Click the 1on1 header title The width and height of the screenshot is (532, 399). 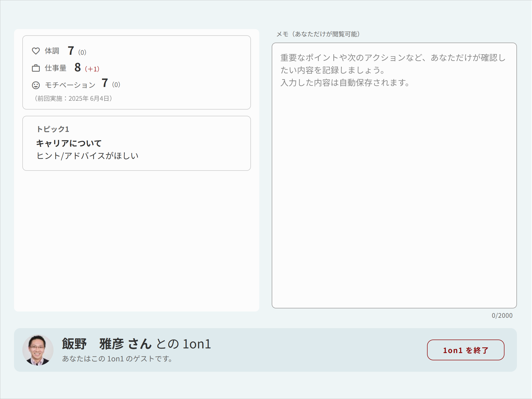[136, 344]
